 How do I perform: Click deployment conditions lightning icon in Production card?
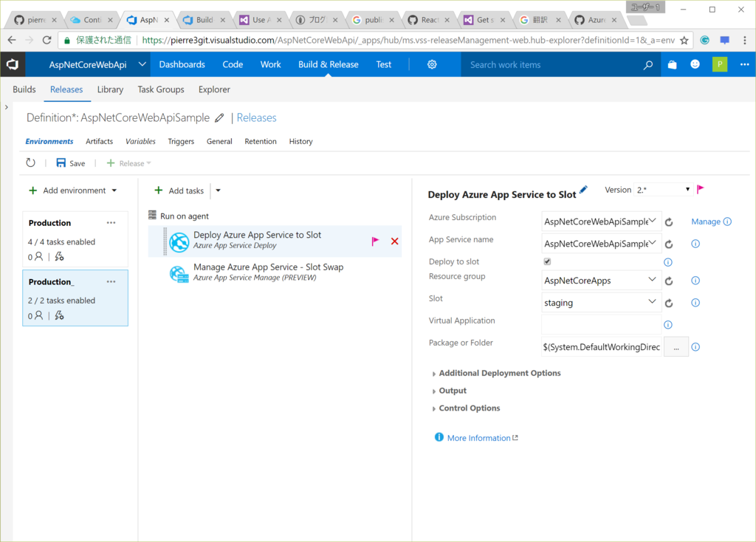(59, 256)
